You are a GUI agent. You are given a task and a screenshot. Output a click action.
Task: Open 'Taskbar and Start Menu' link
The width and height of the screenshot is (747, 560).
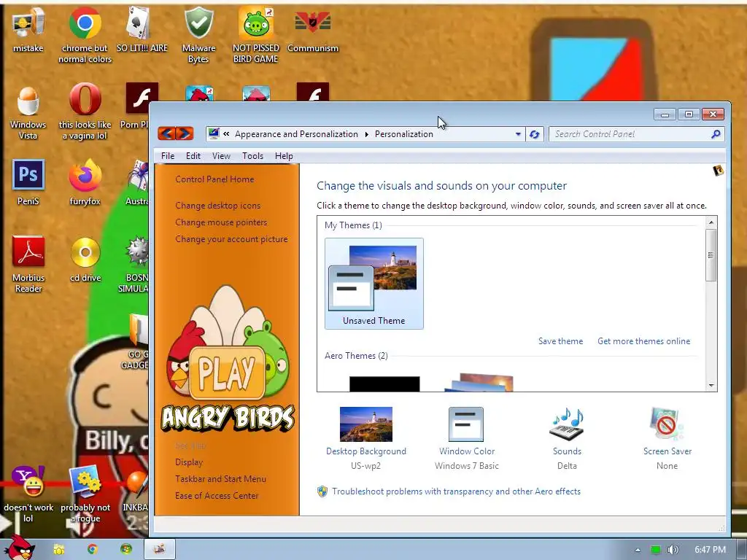pyautogui.click(x=220, y=478)
